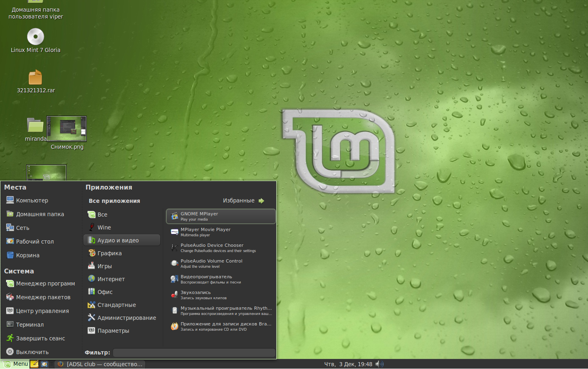The height and width of the screenshot is (369, 588).
Task: Open GNOME MPlayer from the application list
Action: tap(220, 216)
